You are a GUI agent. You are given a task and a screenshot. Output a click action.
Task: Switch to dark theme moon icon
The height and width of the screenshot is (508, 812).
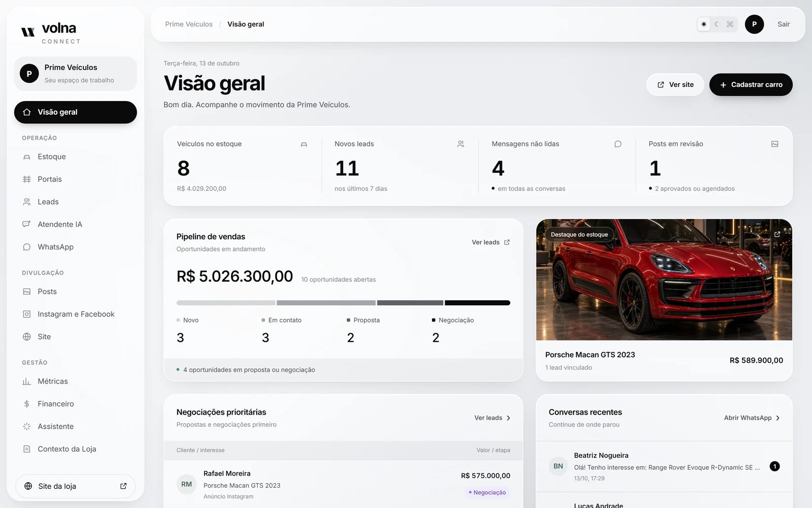717,24
